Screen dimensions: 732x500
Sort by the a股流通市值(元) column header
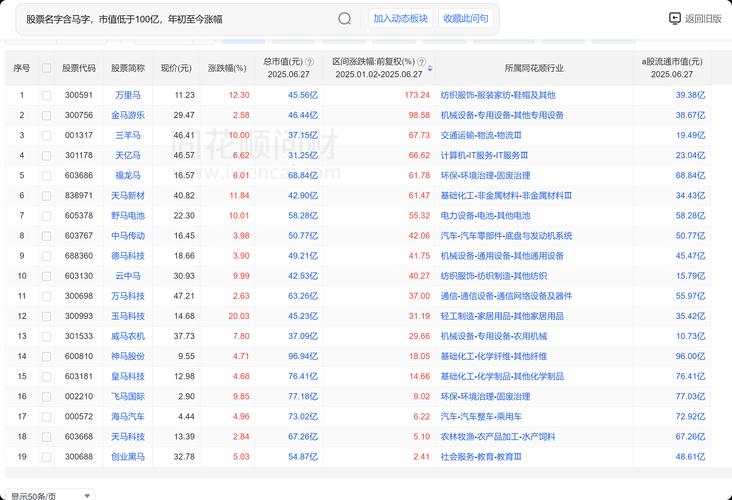click(x=672, y=62)
